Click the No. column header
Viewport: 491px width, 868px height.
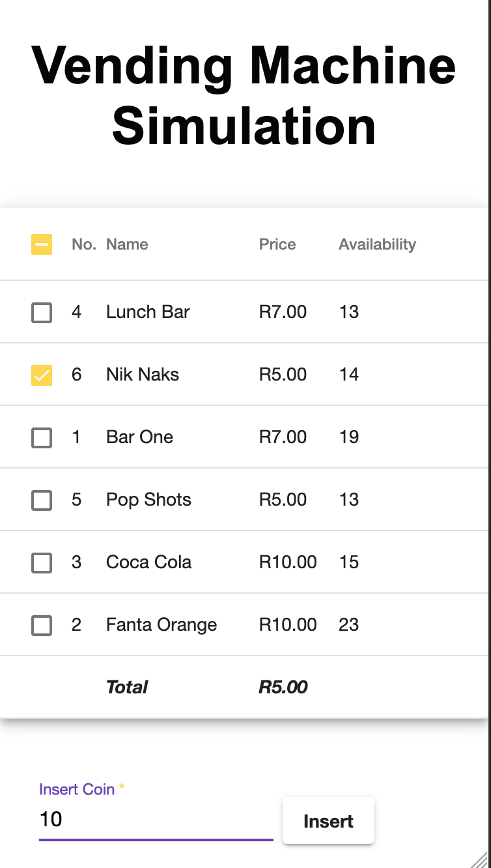(x=84, y=244)
